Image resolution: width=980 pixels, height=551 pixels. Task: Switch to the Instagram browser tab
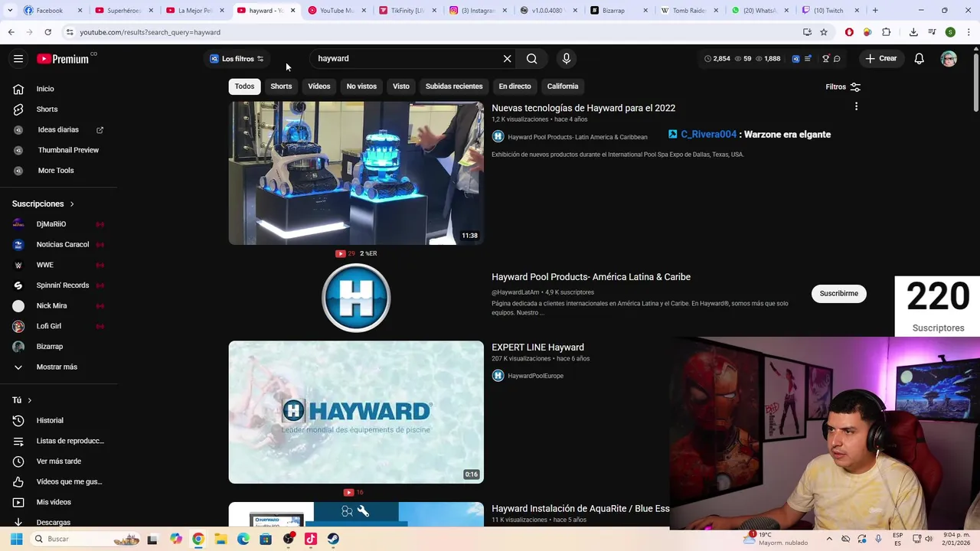478,11
